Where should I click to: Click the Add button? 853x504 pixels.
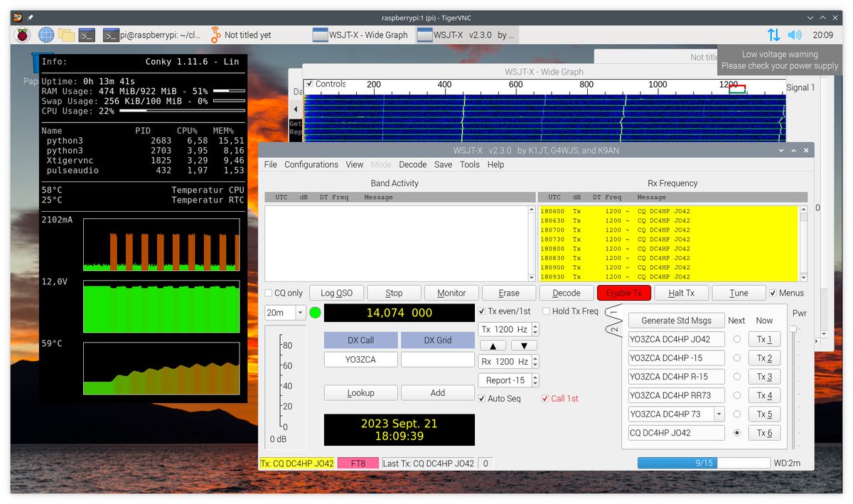pyautogui.click(x=438, y=392)
